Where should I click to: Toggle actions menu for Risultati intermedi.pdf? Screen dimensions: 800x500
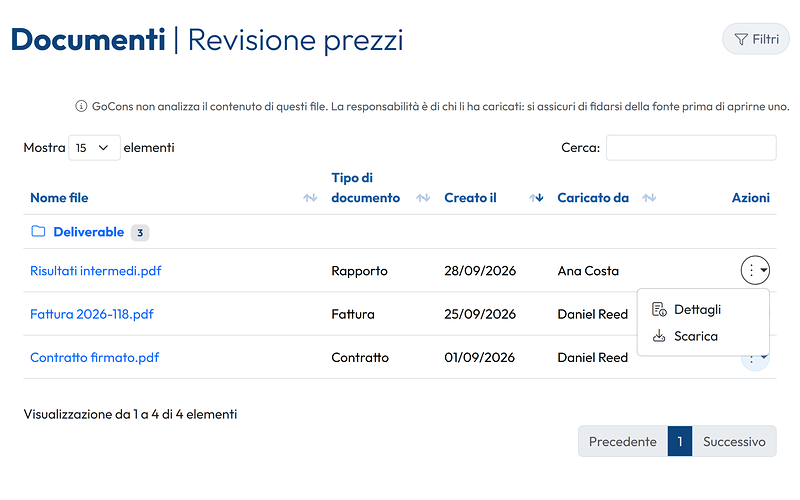[x=755, y=270]
